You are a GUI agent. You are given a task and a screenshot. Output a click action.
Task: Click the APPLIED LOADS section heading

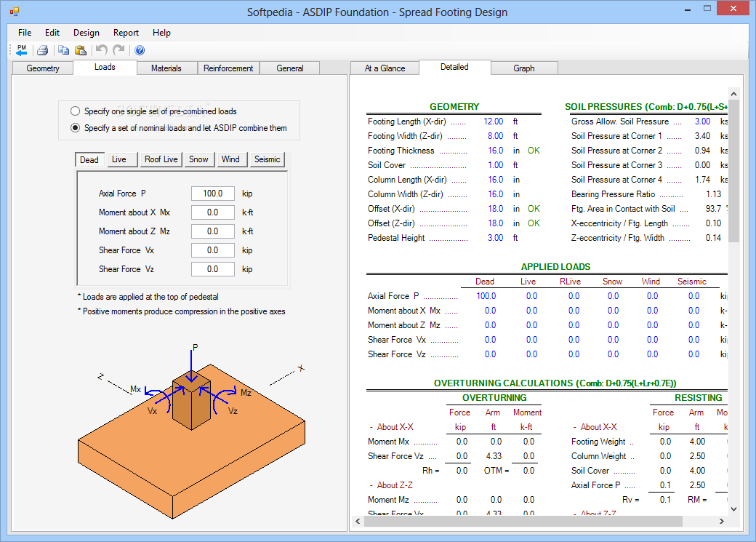point(555,267)
